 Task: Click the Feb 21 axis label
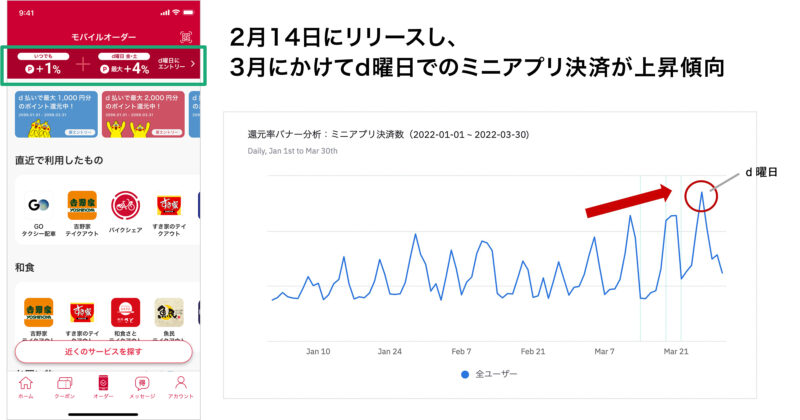[x=533, y=352]
